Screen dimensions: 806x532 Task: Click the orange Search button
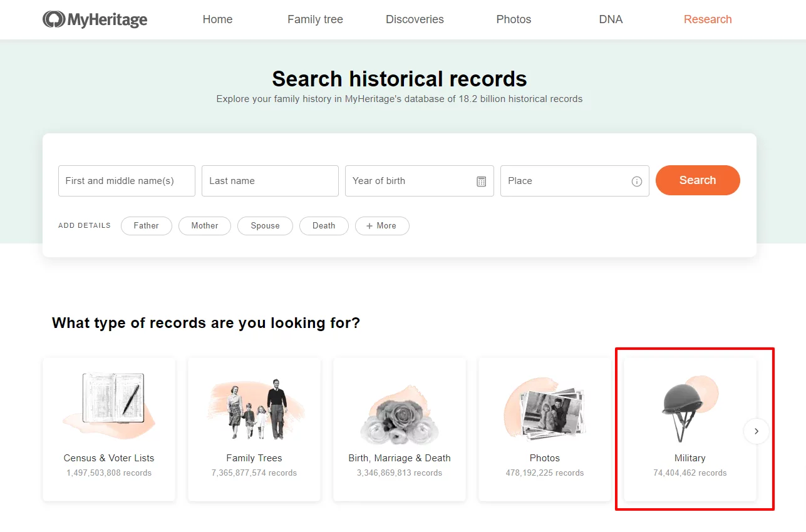[x=698, y=180]
